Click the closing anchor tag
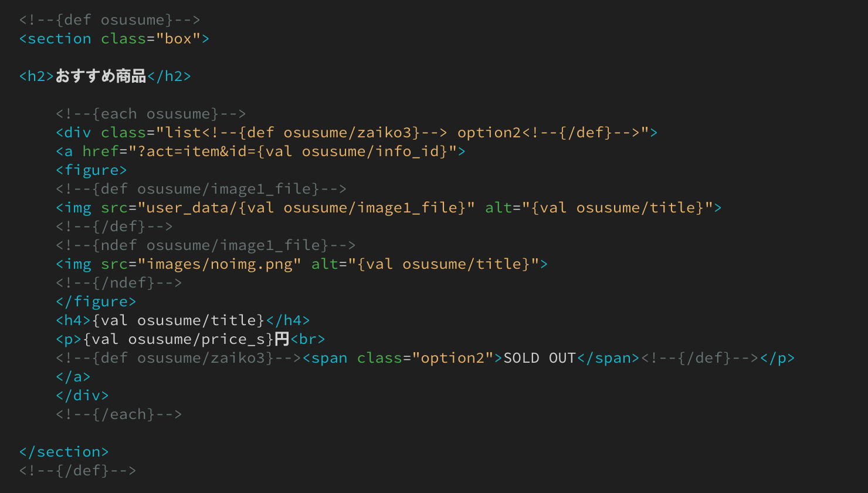 click(x=73, y=377)
